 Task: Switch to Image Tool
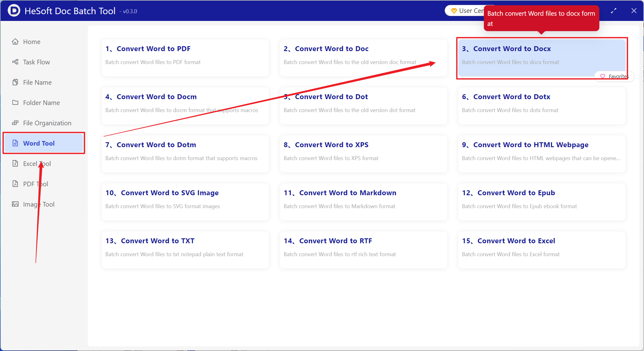pos(43,204)
